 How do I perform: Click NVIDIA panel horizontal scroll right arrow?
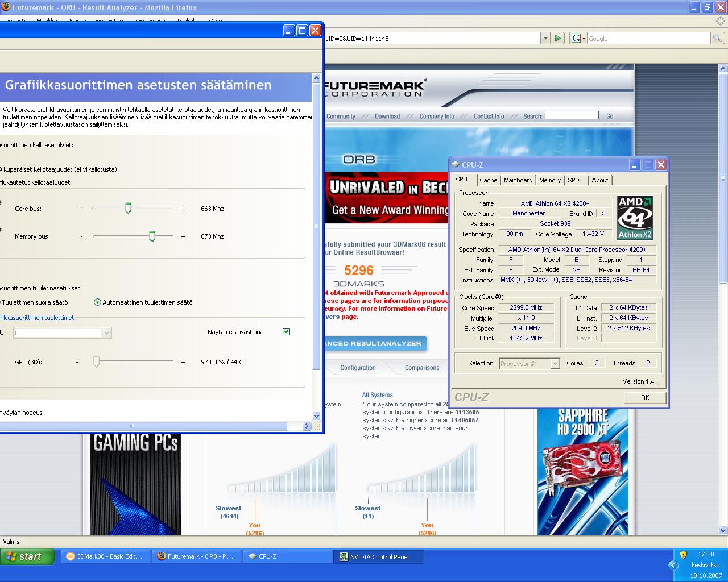[308, 426]
